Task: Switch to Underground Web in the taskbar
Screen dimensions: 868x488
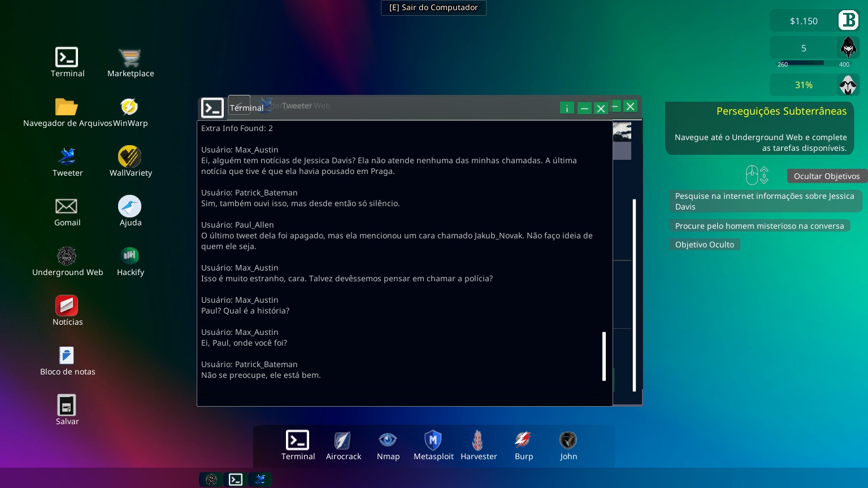Action: point(211,480)
